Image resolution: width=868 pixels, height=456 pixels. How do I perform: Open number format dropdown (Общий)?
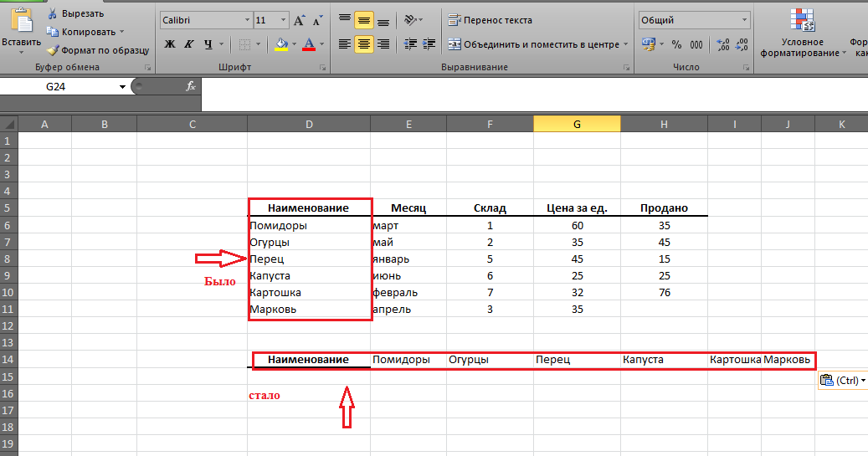click(744, 20)
